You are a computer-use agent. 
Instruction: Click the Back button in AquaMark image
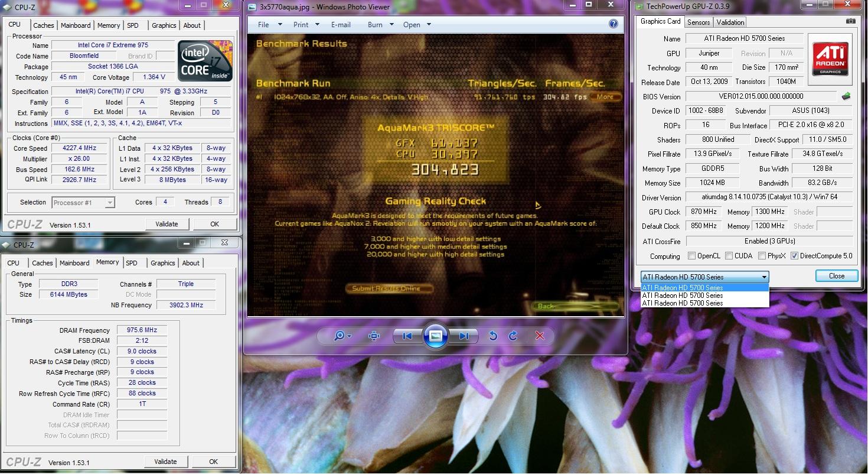(x=576, y=306)
